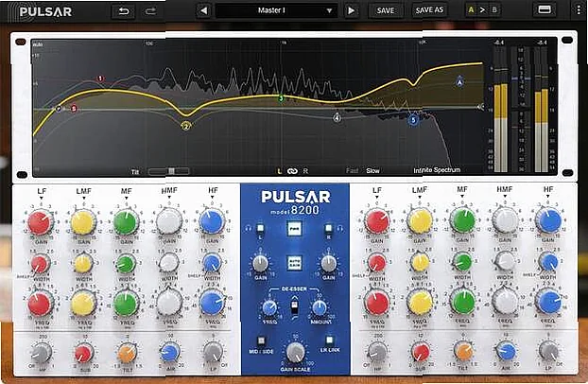Click right-channel yellow LMF FREQ knob
This screenshot has height=384, width=588.
click(421, 303)
